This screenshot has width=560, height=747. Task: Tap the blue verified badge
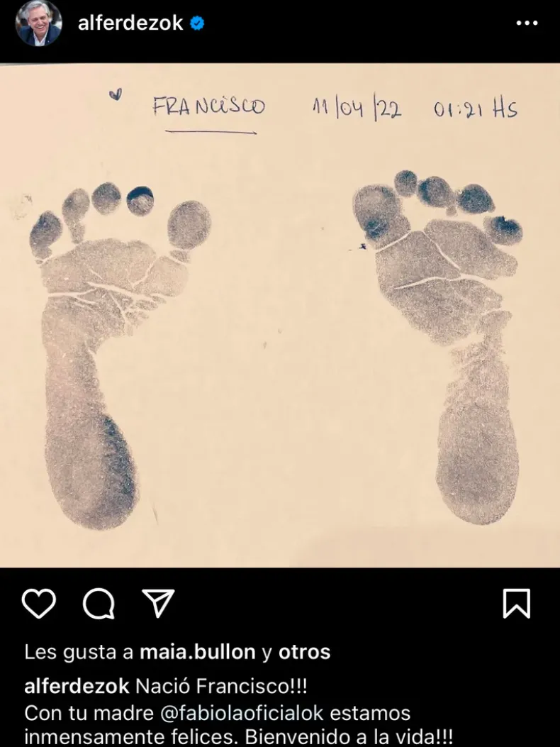[x=197, y=23]
